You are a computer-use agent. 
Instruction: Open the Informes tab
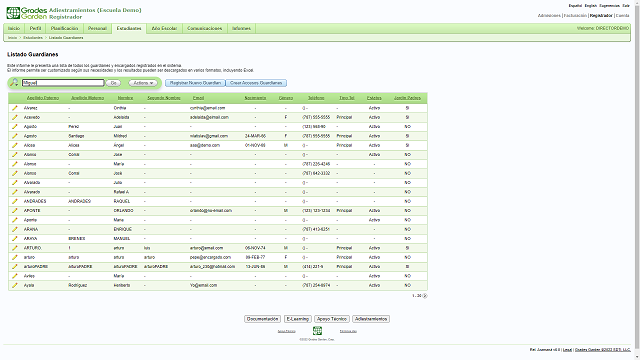(241, 29)
